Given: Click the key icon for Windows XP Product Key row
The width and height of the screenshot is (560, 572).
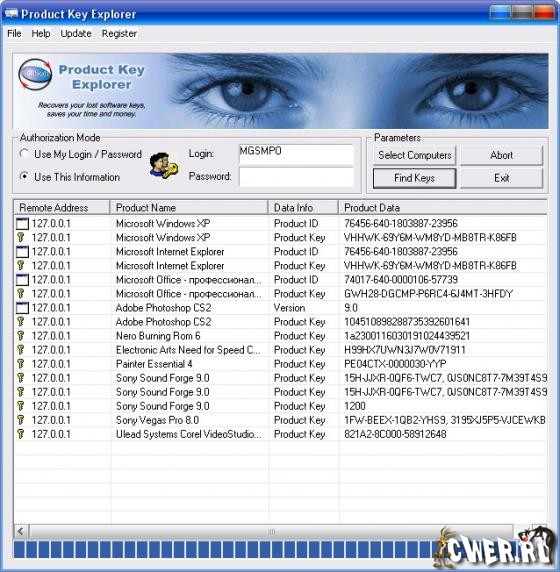Looking at the screenshot, I should 21,237.
